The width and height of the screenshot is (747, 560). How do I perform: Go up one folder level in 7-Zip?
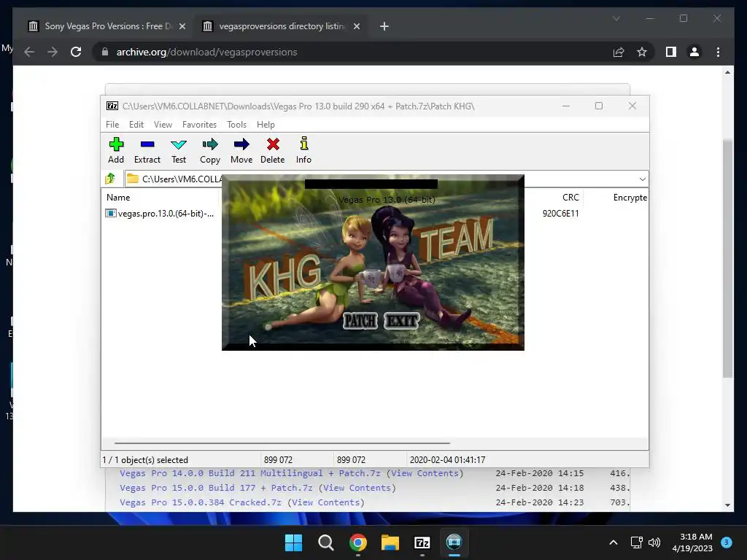click(x=110, y=179)
